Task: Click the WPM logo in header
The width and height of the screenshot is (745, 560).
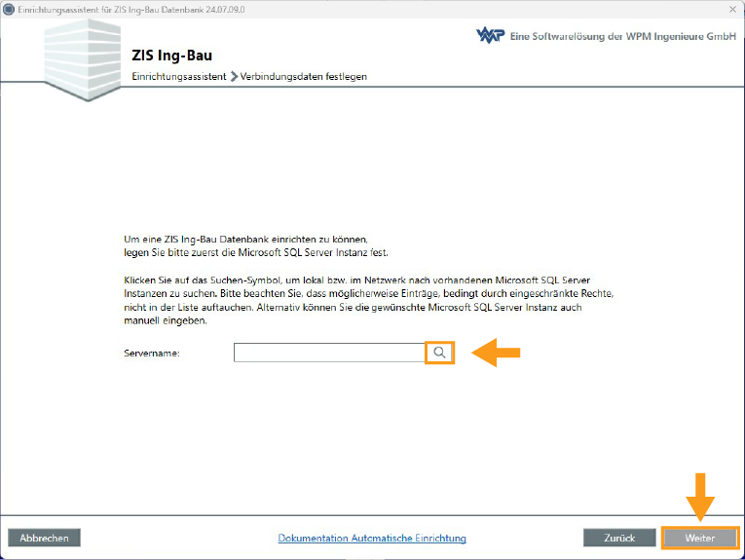Action: tap(489, 36)
